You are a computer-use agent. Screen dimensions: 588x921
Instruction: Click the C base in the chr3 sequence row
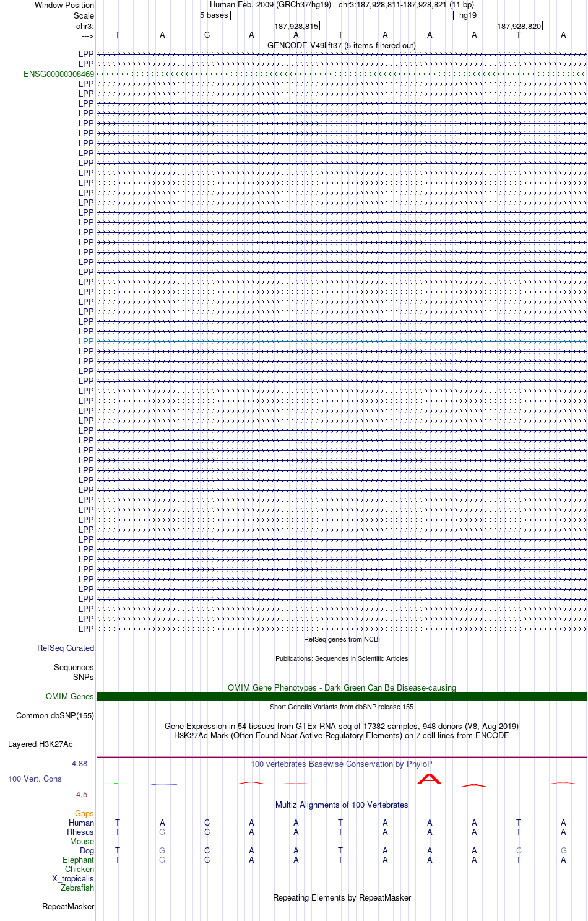point(207,35)
